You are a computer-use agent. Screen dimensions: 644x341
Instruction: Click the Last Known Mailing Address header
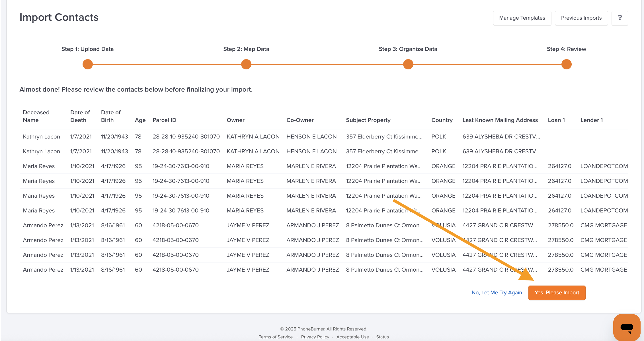[500, 120]
